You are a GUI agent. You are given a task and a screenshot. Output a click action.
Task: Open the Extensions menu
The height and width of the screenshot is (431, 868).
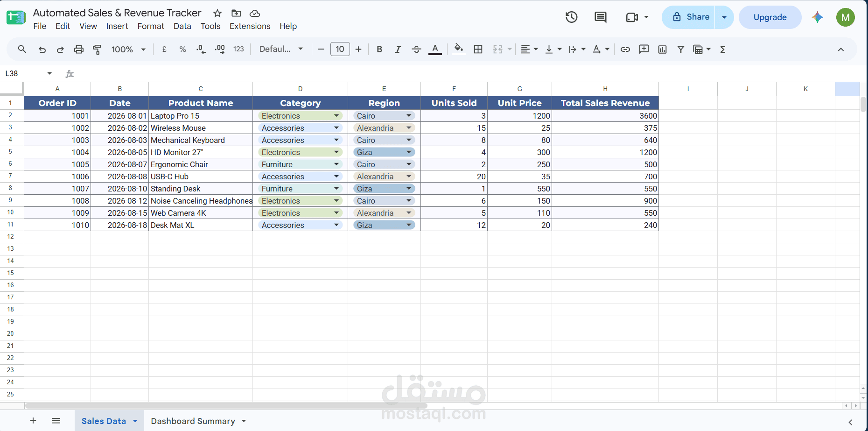point(250,26)
